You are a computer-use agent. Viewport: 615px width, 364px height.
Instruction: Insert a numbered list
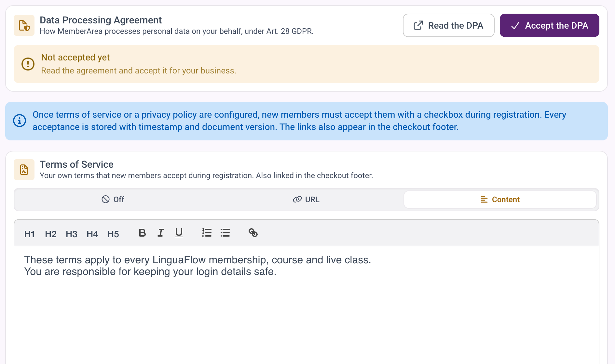click(207, 233)
